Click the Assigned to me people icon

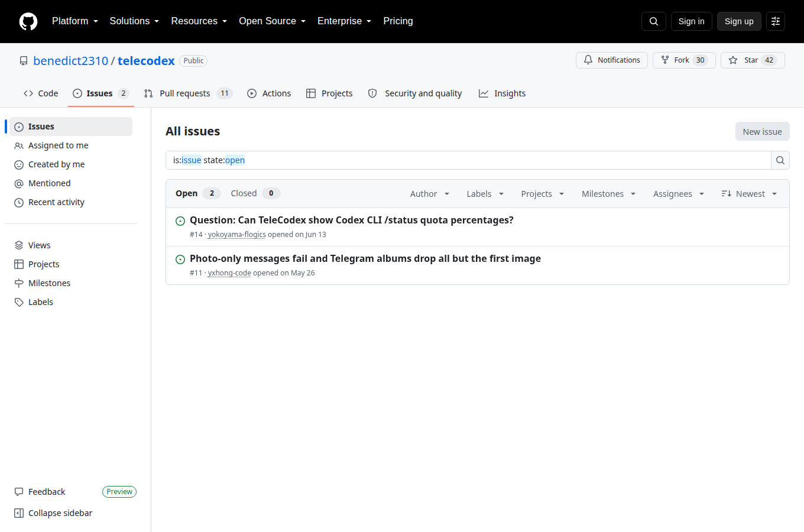(19, 145)
